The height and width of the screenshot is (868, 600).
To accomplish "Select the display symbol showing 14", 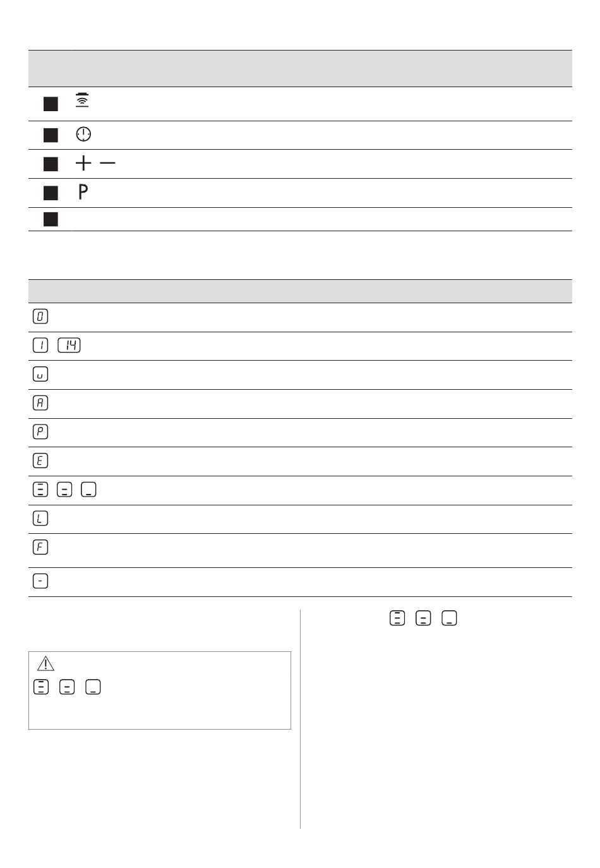I will click(x=69, y=345).
